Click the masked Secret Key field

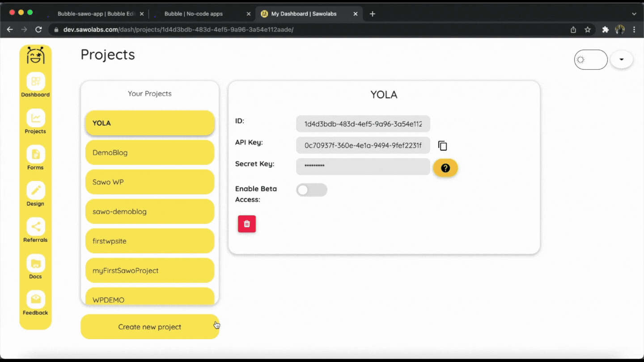pyautogui.click(x=363, y=167)
